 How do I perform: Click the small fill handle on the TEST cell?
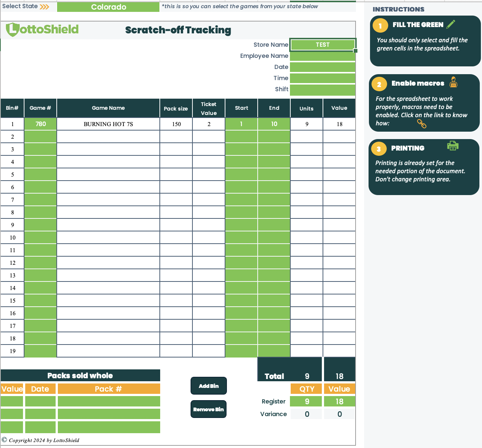tap(355, 50)
